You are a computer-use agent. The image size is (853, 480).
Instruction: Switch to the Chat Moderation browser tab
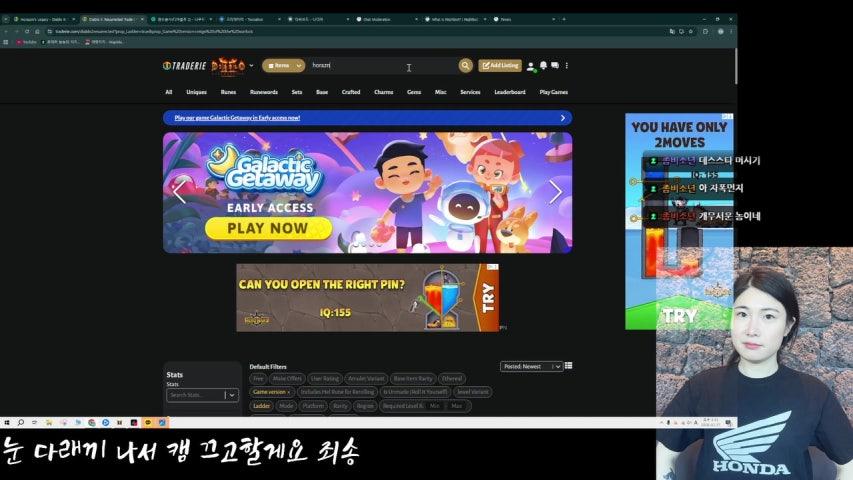[x=387, y=19]
